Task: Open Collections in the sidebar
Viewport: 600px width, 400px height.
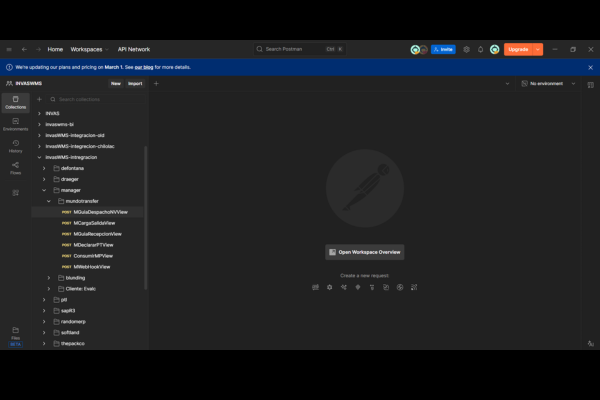Action: pos(16,103)
